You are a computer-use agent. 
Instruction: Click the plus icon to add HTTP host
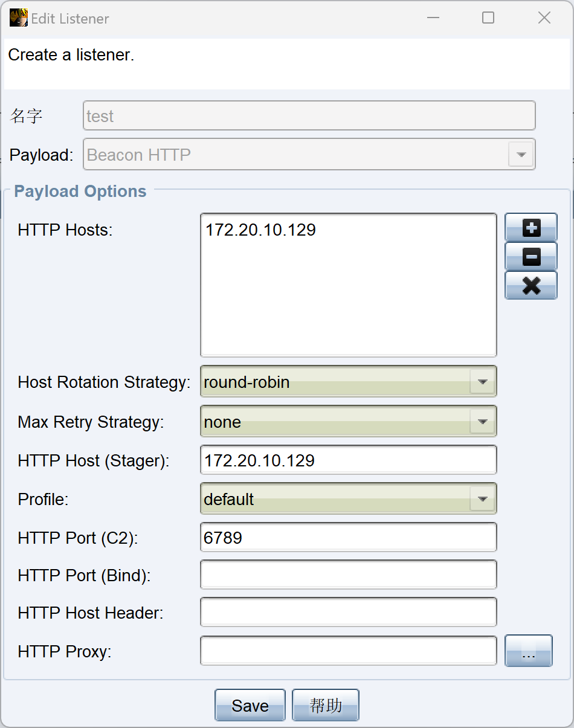(x=530, y=228)
